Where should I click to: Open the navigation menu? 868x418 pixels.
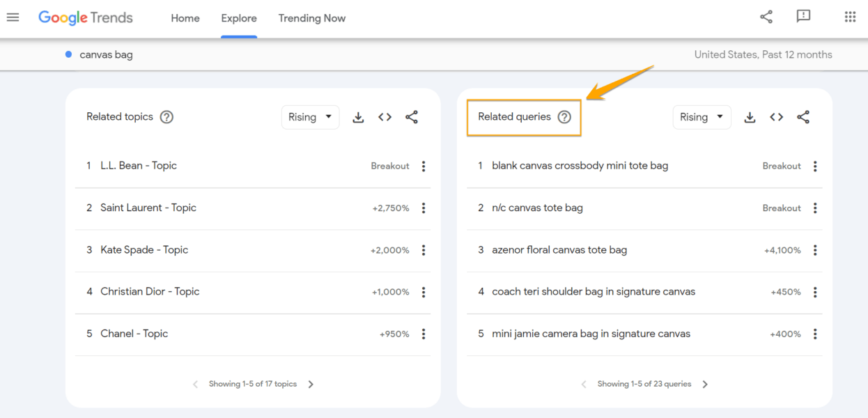point(13,17)
